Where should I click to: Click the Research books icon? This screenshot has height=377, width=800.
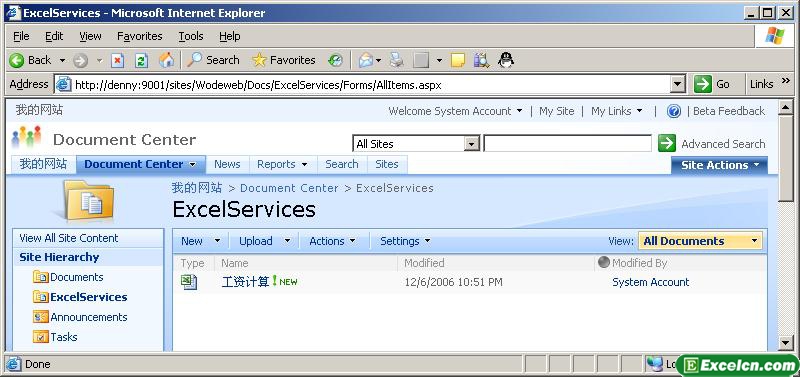pos(481,60)
